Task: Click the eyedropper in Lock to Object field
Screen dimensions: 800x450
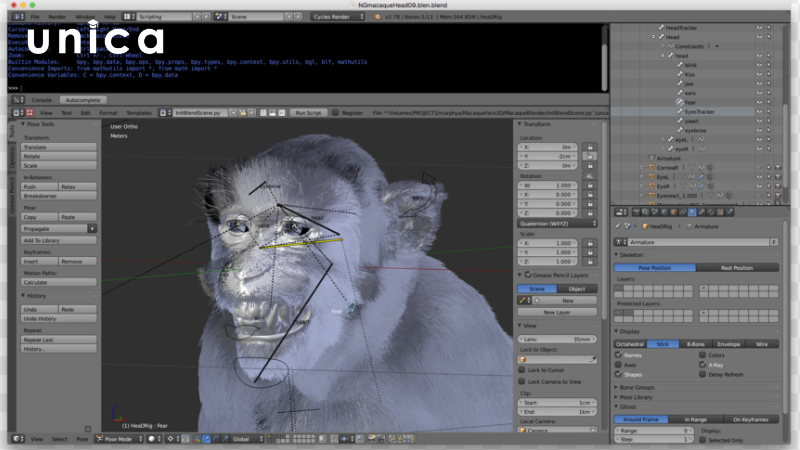Action: click(592, 358)
